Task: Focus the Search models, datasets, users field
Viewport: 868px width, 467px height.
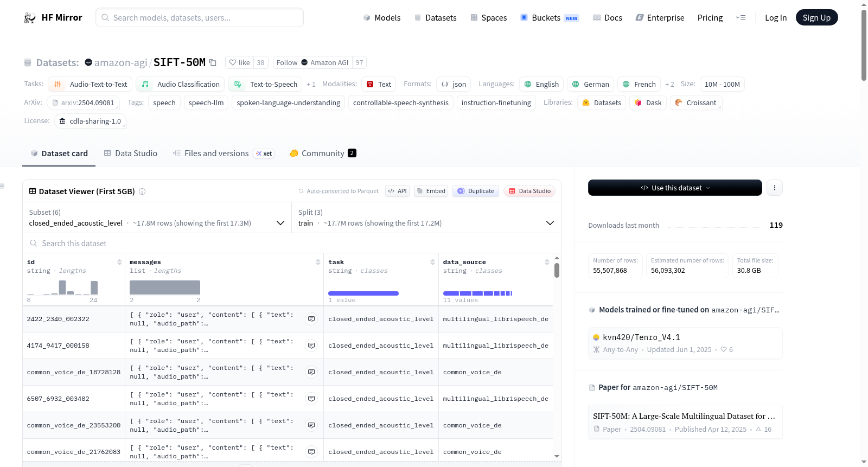Action: [200, 17]
